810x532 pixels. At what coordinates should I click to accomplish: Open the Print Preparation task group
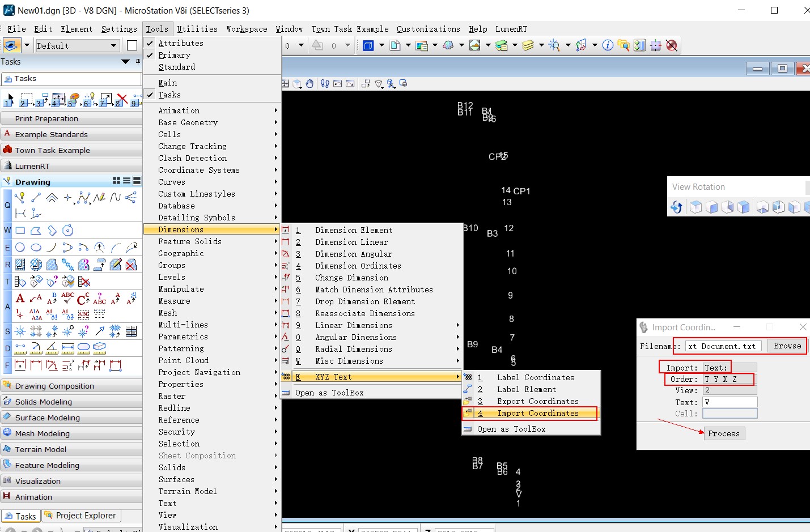point(71,118)
